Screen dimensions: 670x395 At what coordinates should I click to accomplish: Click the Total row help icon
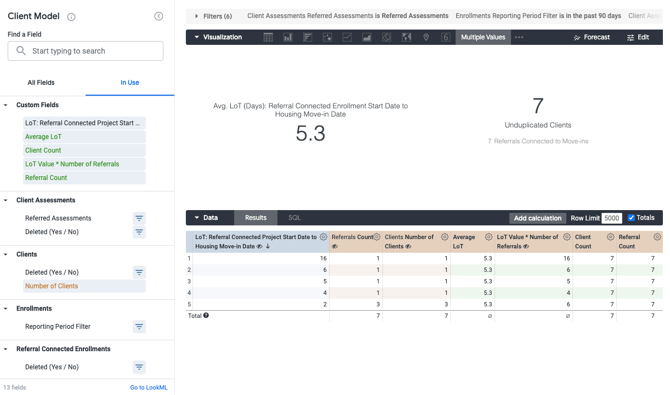click(206, 315)
